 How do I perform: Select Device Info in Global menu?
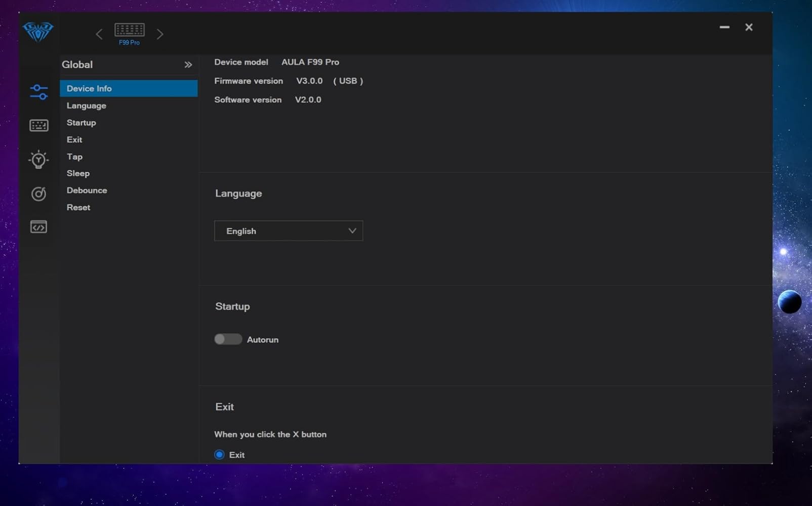(x=89, y=89)
